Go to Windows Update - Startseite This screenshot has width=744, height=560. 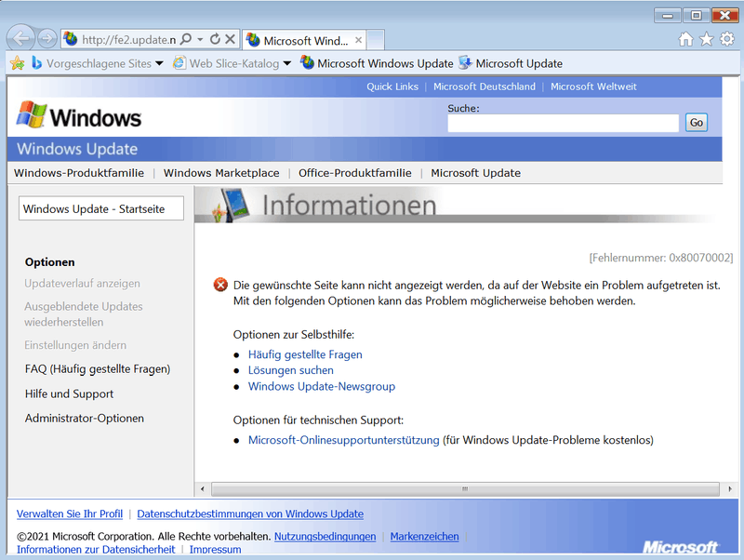click(x=101, y=208)
